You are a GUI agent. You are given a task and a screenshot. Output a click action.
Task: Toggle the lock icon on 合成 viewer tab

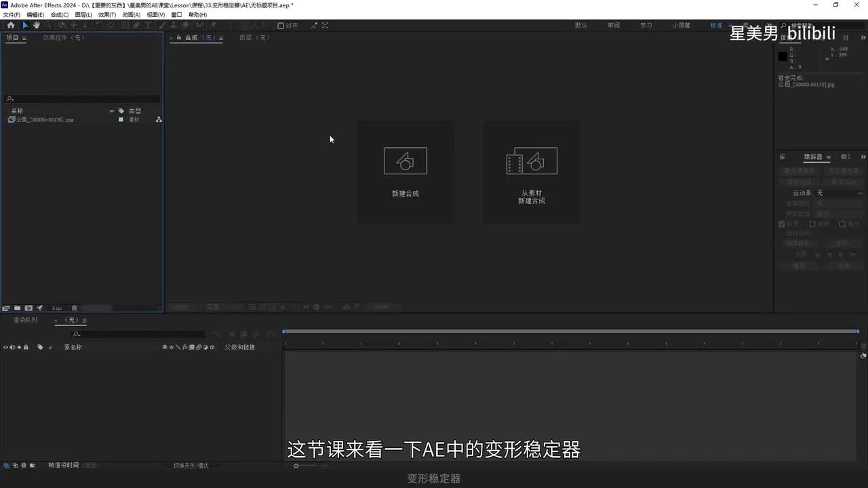click(x=179, y=38)
